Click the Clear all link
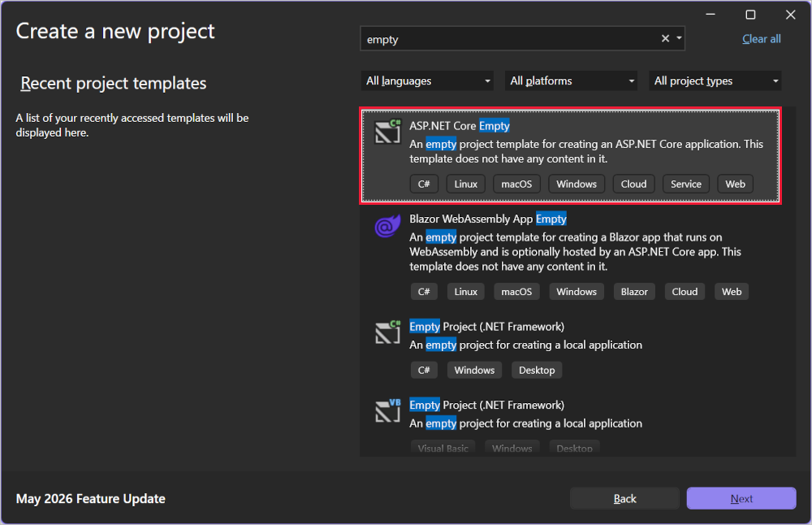Image resolution: width=812 pixels, height=525 pixels. click(x=762, y=39)
